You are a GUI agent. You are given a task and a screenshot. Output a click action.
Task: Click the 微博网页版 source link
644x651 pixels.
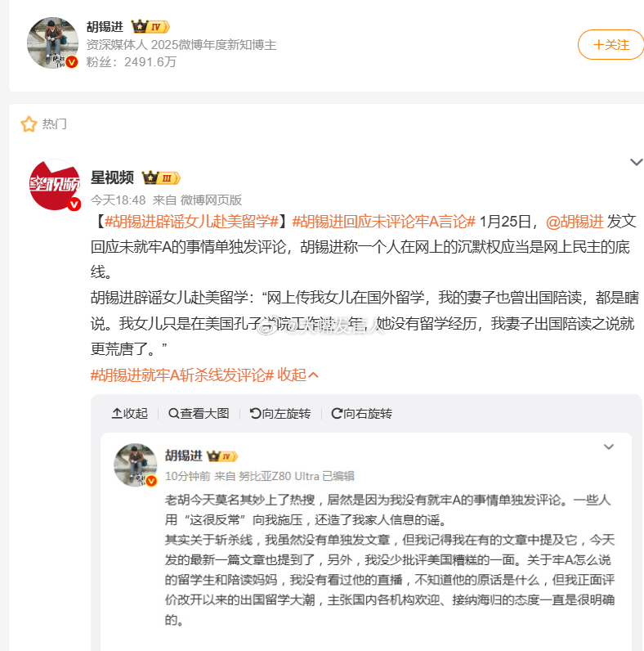tap(211, 200)
